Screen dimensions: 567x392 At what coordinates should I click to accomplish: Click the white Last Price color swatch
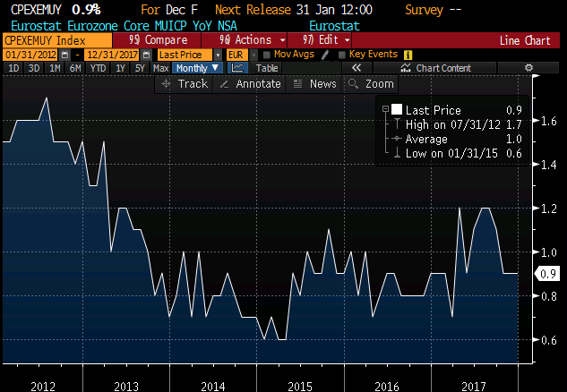tap(397, 109)
